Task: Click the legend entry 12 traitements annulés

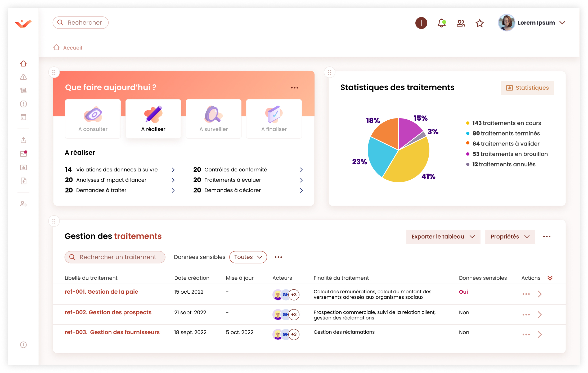Action: coord(501,164)
